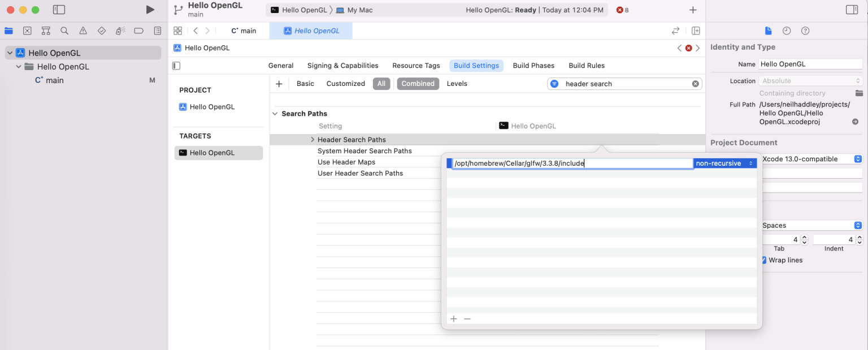Select the All settings filter

coord(381,84)
